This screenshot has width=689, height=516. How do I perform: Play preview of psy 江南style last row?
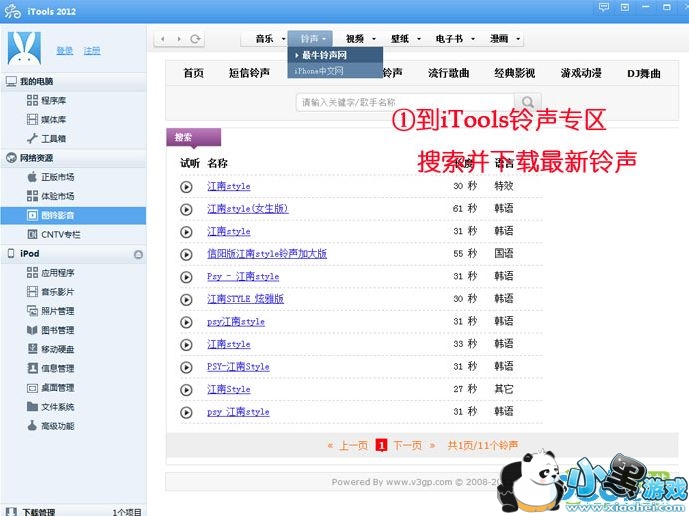186,412
